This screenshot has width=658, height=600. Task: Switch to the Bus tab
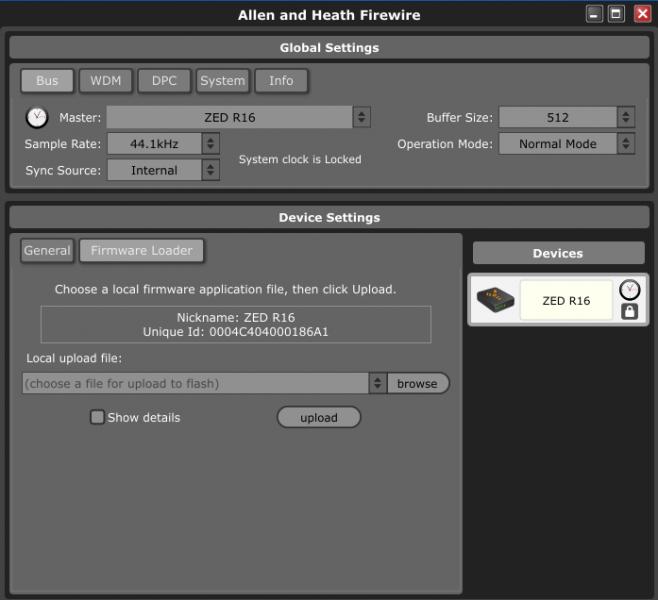pos(47,81)
